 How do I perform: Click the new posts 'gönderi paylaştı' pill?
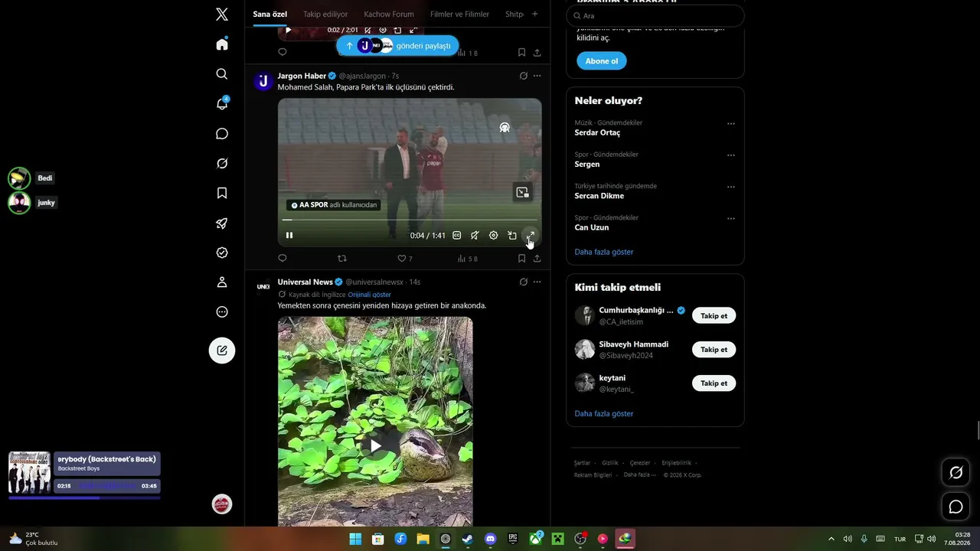click(x=397, y=46)
